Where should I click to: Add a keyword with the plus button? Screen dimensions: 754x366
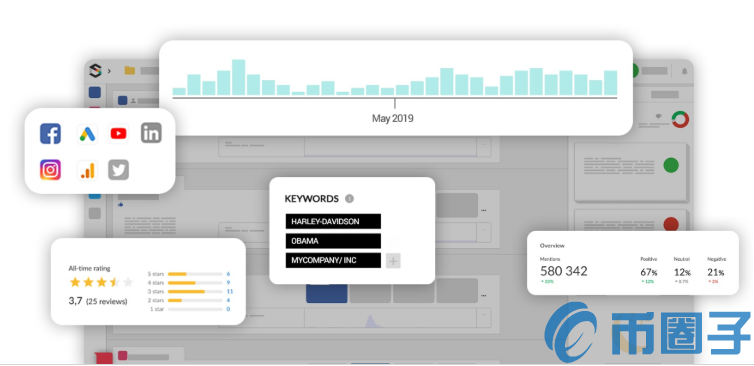[x=393, y=261]
